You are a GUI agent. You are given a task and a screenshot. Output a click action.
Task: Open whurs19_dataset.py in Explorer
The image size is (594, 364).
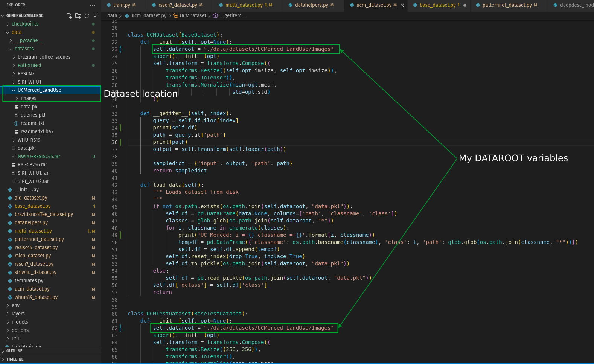pyautogui.click(x=36, y=297)
